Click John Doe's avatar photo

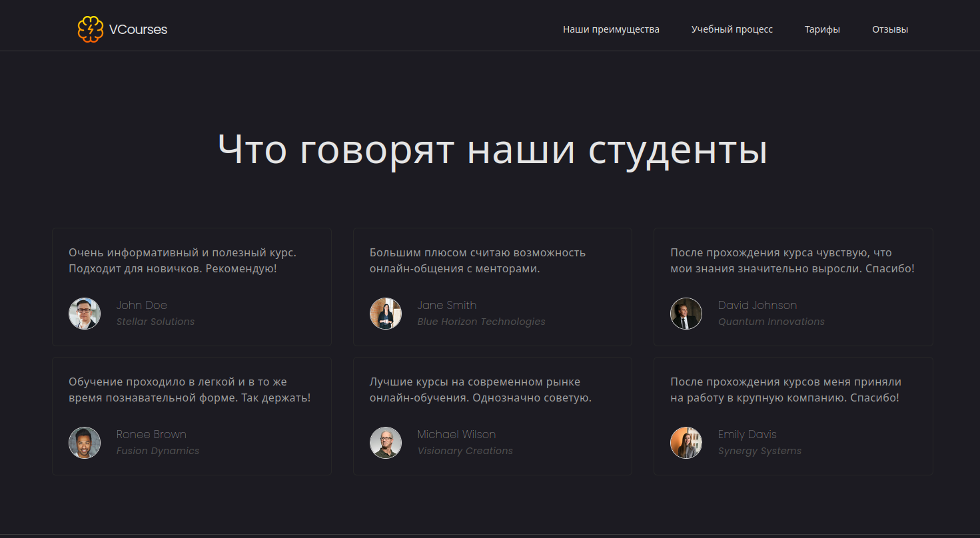point(85,314)
